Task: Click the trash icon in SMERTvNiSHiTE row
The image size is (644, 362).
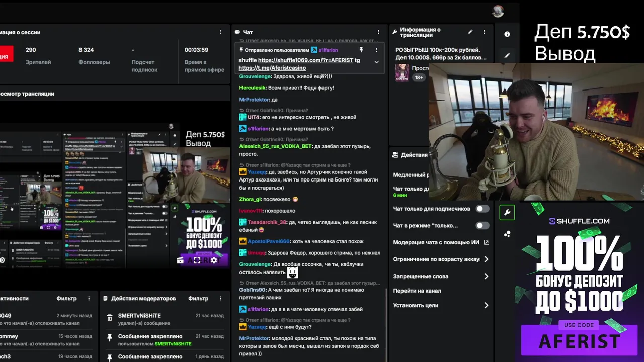Action: (109, 318)
